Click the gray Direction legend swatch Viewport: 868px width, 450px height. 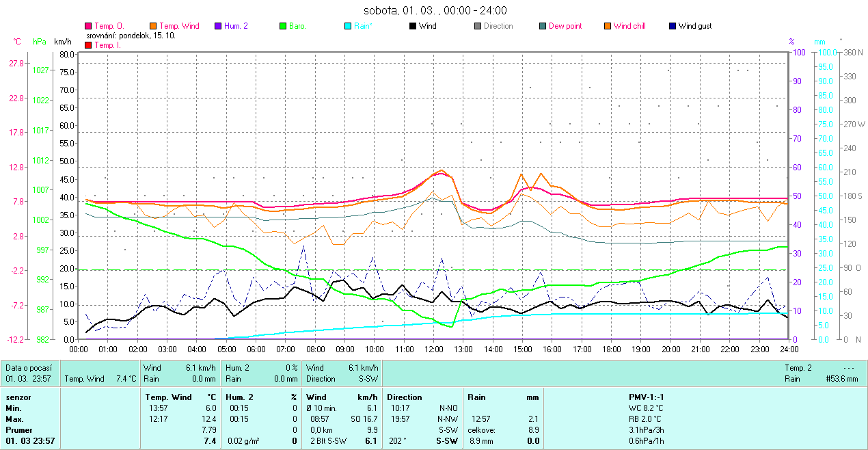point(478,26)
